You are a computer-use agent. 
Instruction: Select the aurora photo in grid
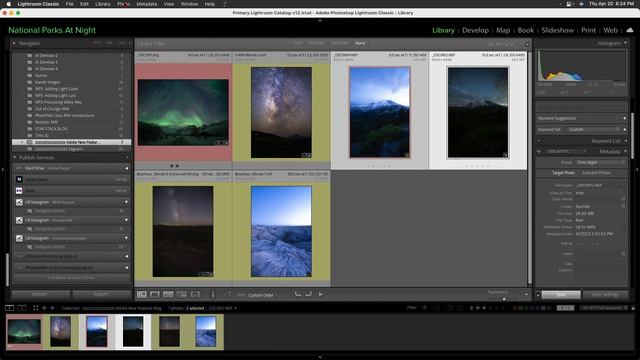point(183,112)
